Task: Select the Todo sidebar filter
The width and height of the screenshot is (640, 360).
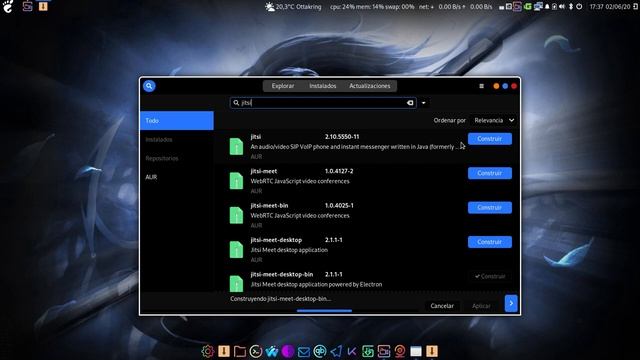Action: (177, 121)
